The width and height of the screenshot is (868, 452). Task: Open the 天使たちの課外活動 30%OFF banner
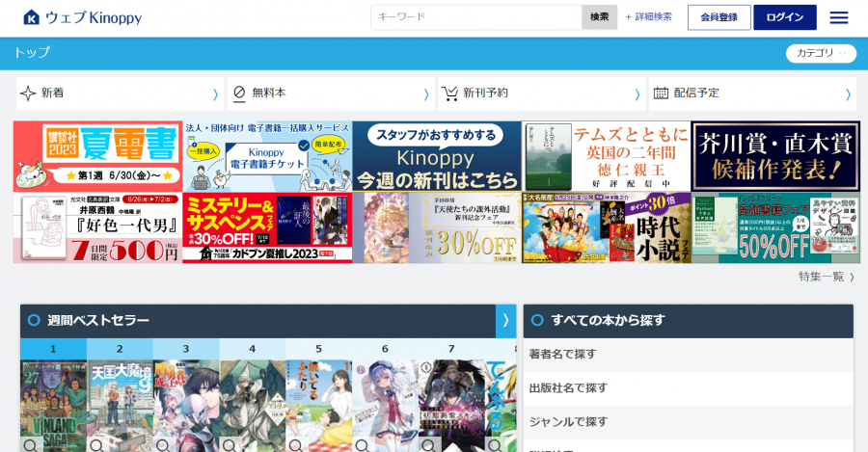click(437, 227)
